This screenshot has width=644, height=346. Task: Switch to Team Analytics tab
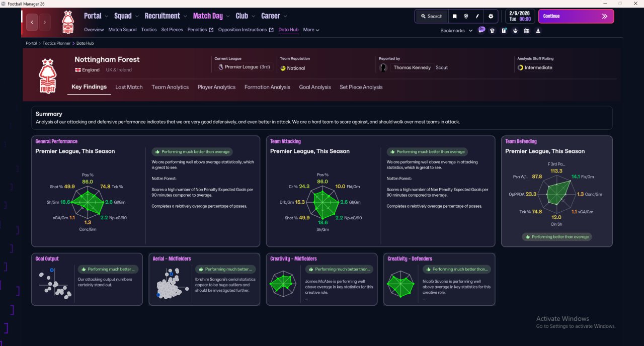pyautogui.click(x=170, y=87)
